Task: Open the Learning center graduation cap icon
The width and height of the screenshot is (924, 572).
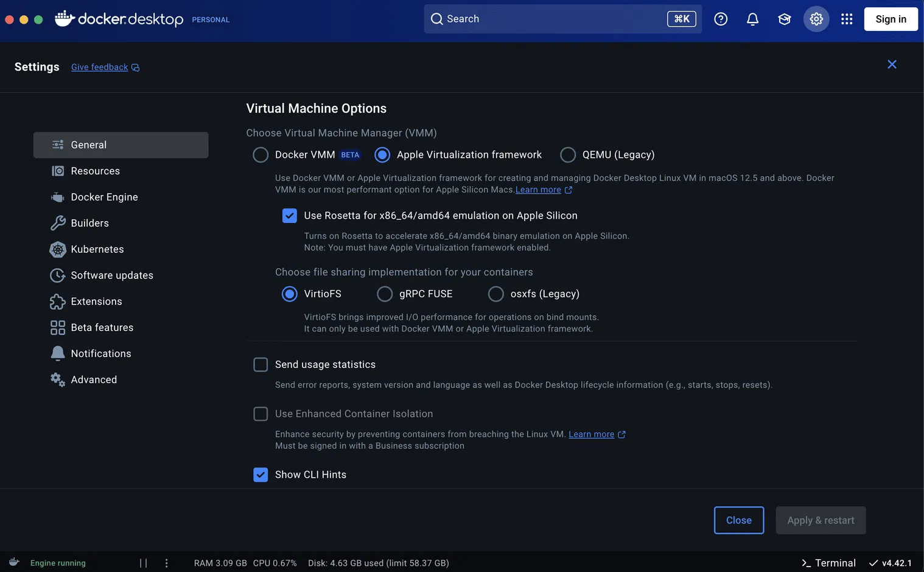Action: point(784,19)
